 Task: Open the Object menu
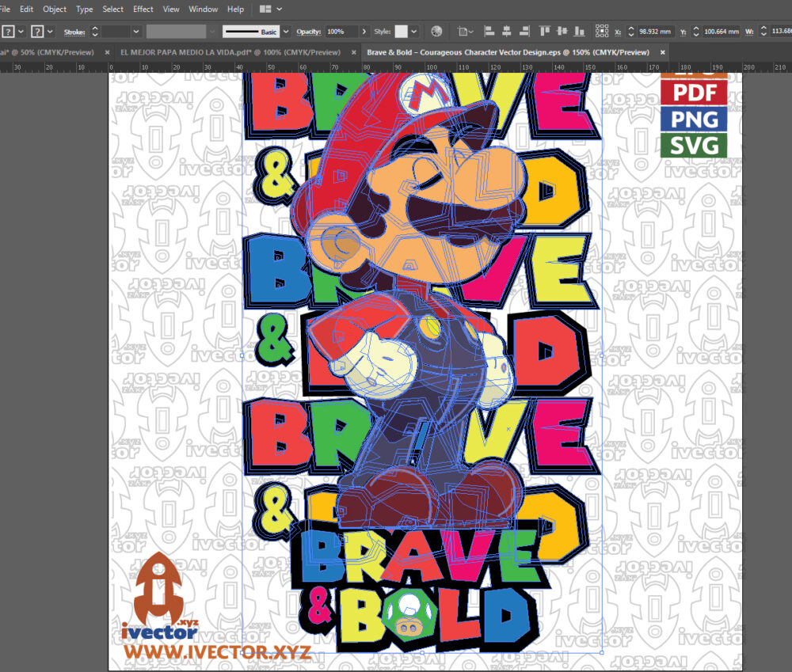click(55, 9)
